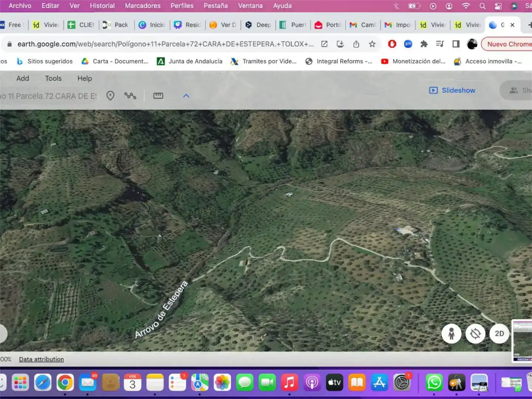Click the overview map thumbnail
This screenshot has width=532, height=399.
coord(522,341)
